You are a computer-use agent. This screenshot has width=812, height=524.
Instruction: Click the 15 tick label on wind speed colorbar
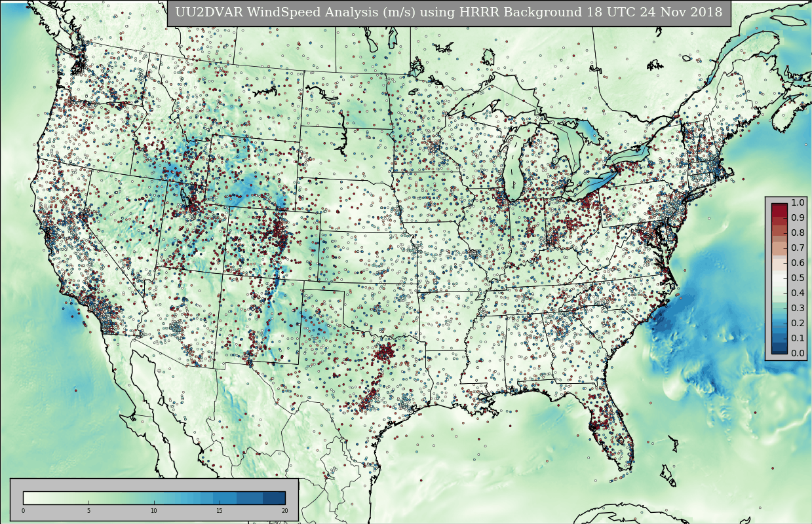220,510
